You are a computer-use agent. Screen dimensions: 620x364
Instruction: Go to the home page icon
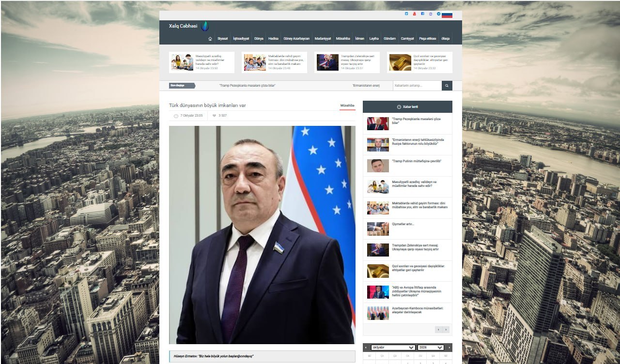(210, 39)
